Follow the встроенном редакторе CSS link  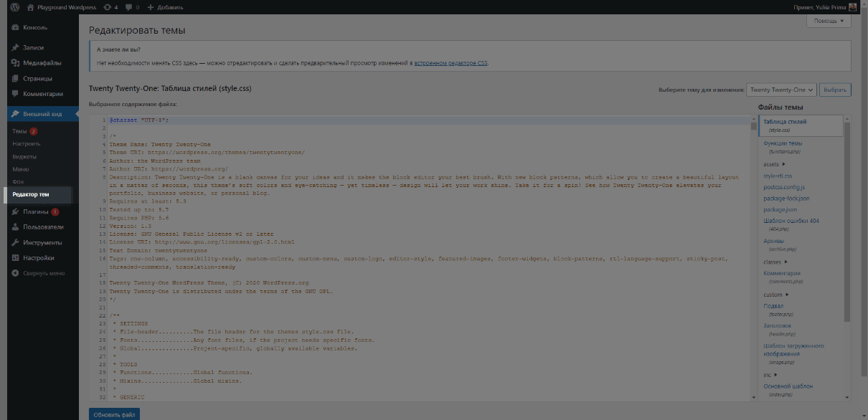tap(451, 64)
